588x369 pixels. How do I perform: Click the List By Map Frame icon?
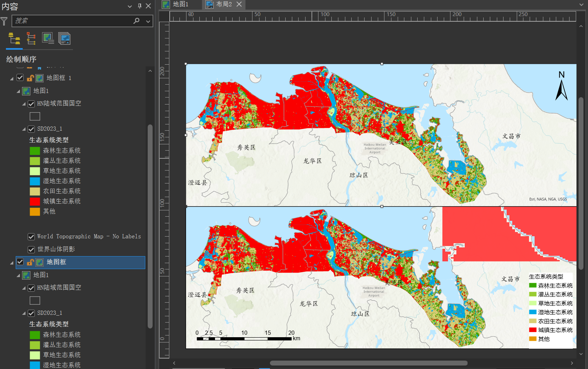[x=47, y=38]
